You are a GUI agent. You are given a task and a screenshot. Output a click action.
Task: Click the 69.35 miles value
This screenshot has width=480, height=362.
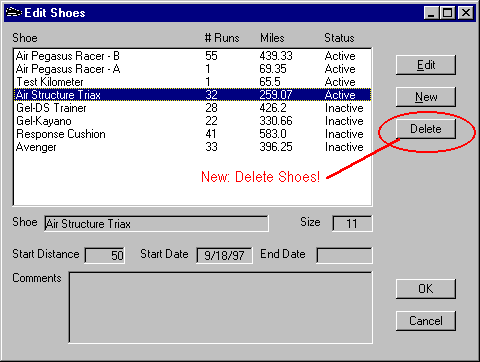(273, 69)
